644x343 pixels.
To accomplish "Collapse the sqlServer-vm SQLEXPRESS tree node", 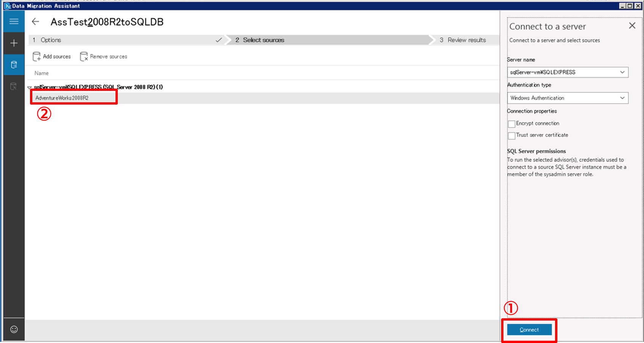I will pyautogui.click(x=29, y=87).
